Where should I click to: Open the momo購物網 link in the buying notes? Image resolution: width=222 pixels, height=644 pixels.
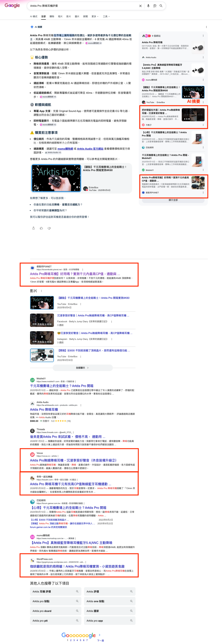tap(65, 149)
